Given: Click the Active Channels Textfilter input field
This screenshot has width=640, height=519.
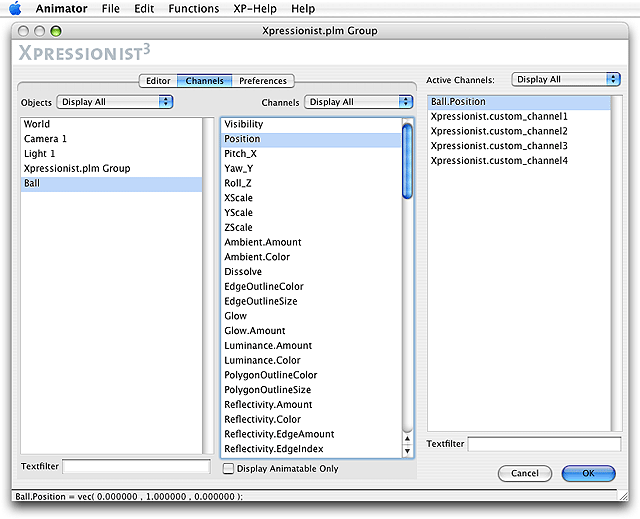Looking at the screenshot, I should click(544, 444).
